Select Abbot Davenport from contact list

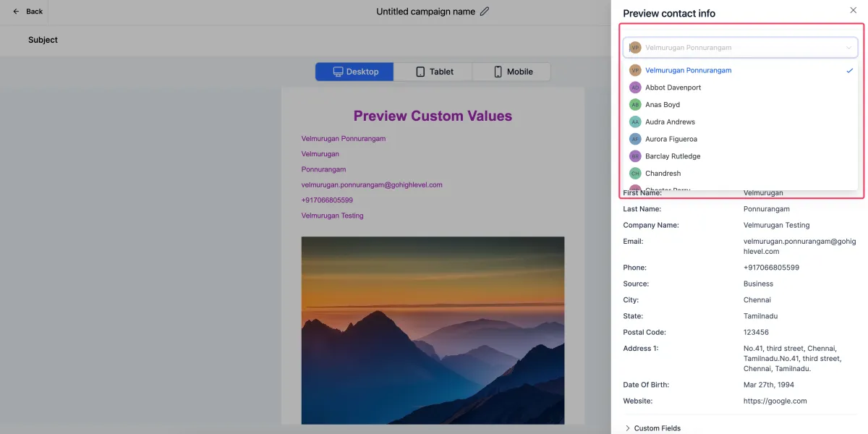(x=673, y=88)
